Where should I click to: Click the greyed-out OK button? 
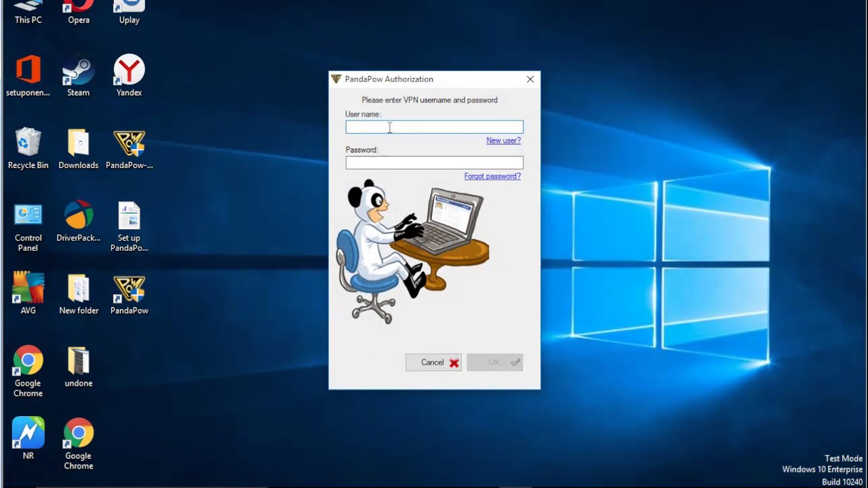pos(495,363)
